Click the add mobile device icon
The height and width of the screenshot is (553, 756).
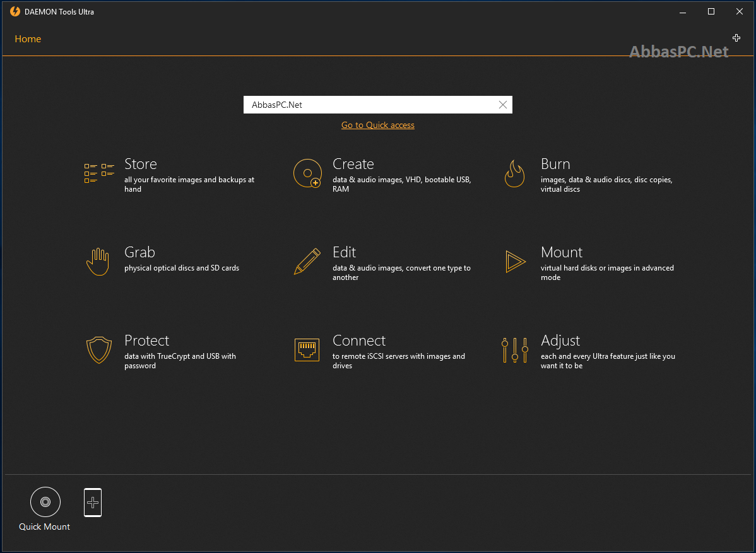click(93, 503)
